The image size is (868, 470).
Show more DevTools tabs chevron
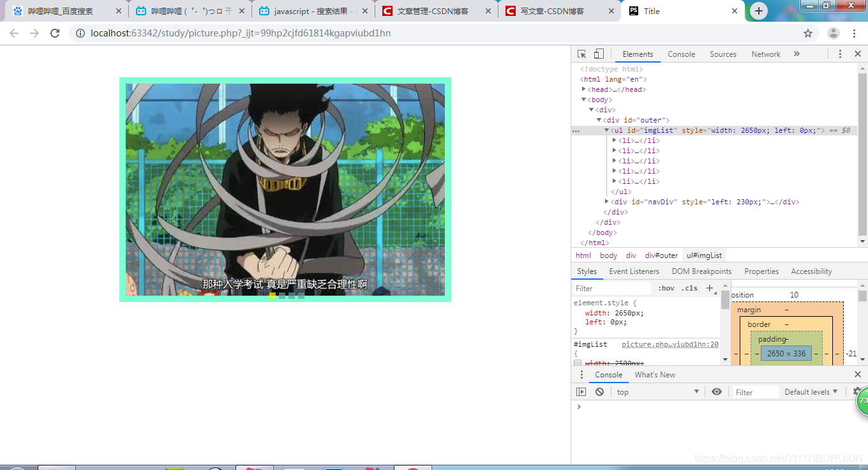click(797, 54)
